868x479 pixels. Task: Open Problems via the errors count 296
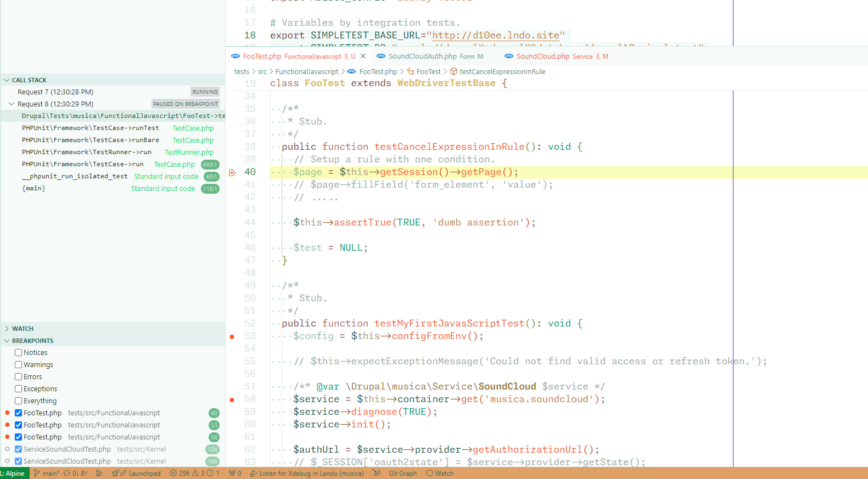pyautogui.click(x=180, y=474)
